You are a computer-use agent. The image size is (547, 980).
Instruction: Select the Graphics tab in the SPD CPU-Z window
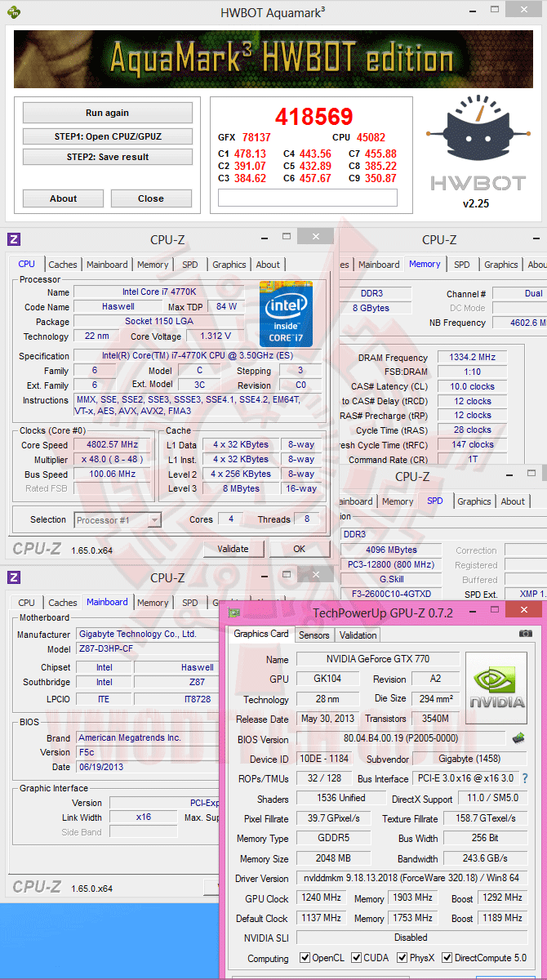(474, 501)
